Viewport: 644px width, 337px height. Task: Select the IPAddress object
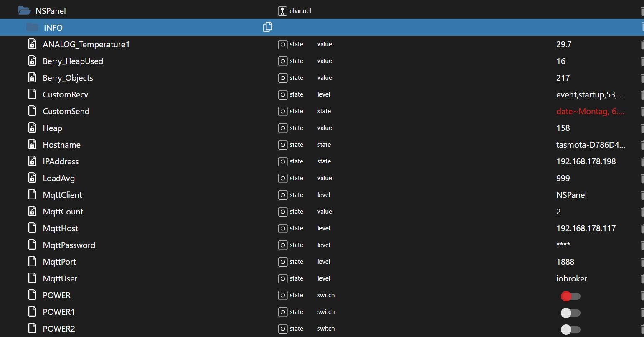(61, 161)
